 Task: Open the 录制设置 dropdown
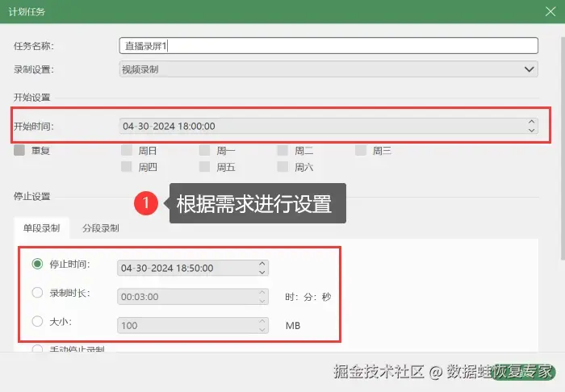tap(329, 69)
